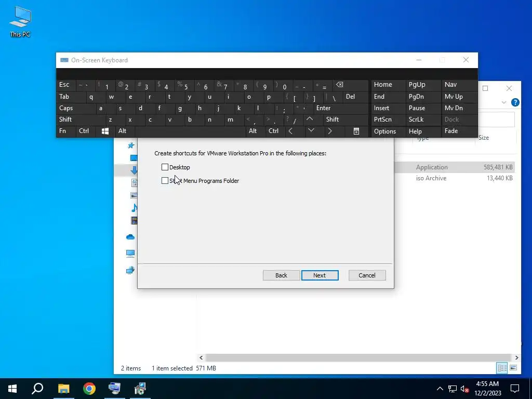Open the clock showing 4:55 AM
The height and width of the screenshot is (399, 532).
pyautogui.click(x=487, y=389)
